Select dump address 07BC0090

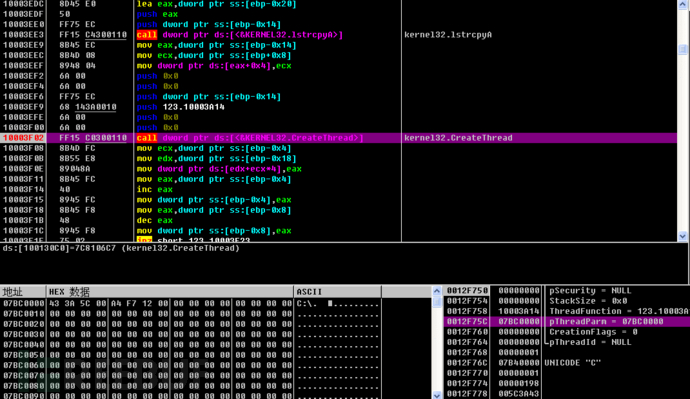[23, 395]
